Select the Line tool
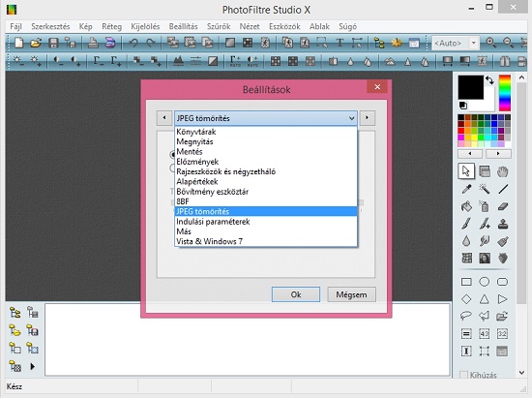Image resolution: width=532 pixels, height=398 pixels. (x=503, y=189)
